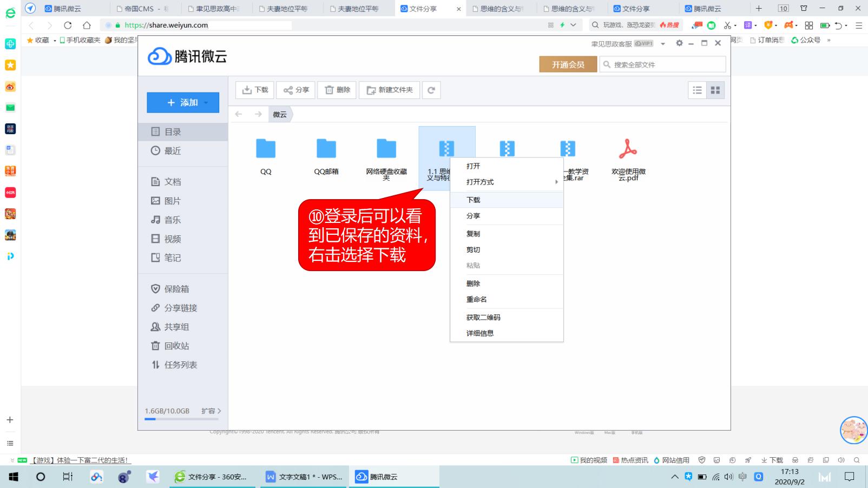
Task: Click the 删除 toolbar button
Action: click(337, 90)
